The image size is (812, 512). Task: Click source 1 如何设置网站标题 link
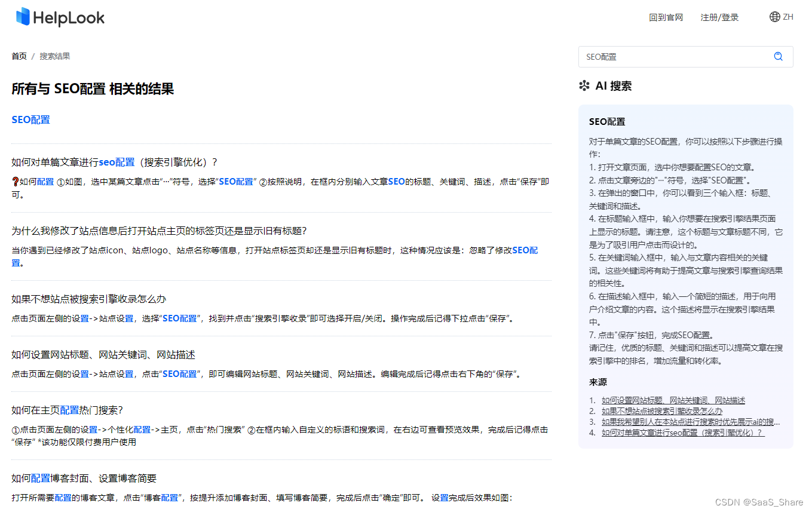click(x=673, y=400)
